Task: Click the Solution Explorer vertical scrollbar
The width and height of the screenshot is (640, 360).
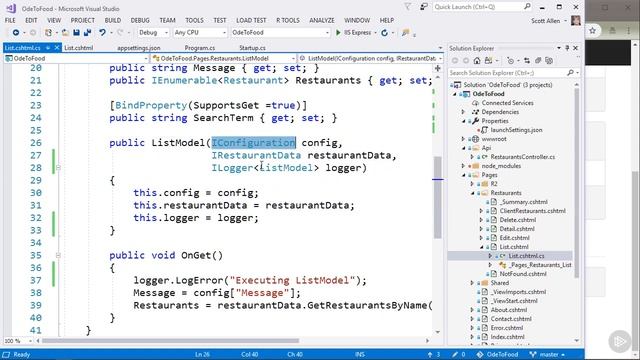Action: 577,183
